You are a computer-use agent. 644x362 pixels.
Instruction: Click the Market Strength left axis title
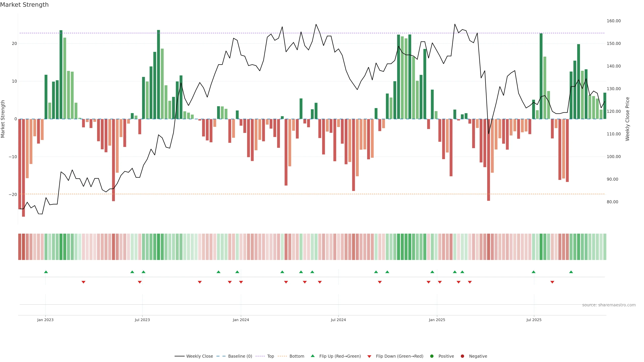pyautogui.click(x=3, y=119)
